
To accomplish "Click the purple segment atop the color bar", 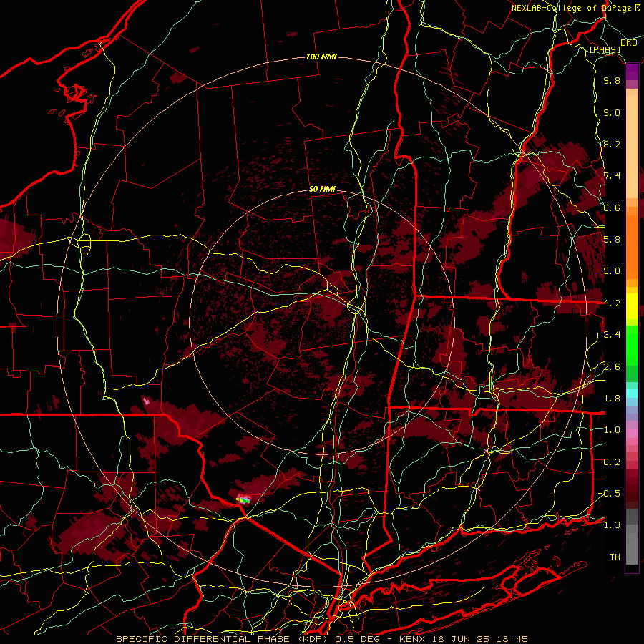I will [632, 72].
